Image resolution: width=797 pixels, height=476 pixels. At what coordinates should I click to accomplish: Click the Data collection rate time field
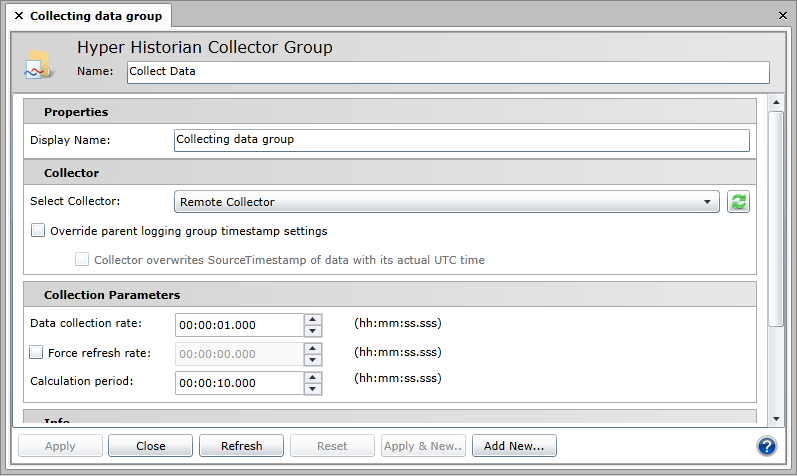238,325
